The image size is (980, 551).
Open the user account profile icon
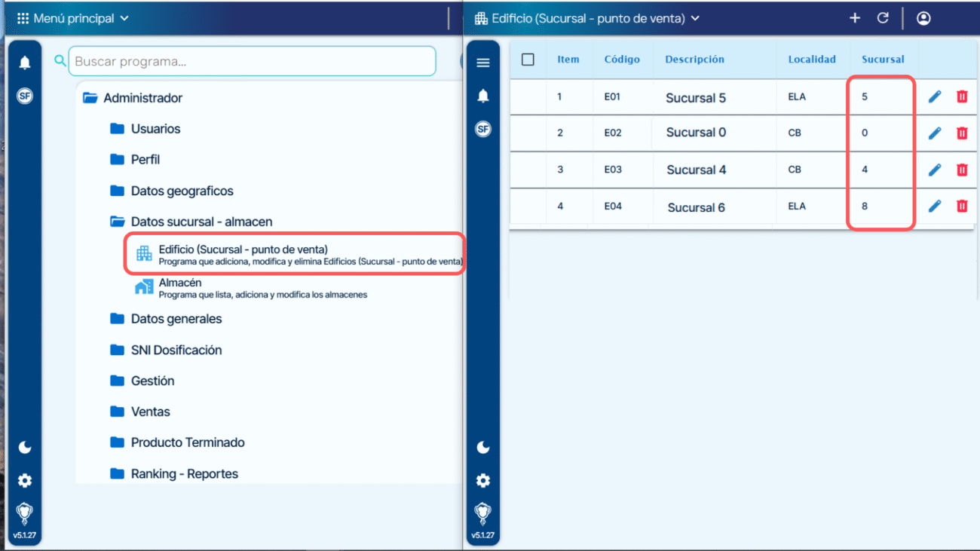(x=923, y=18)
